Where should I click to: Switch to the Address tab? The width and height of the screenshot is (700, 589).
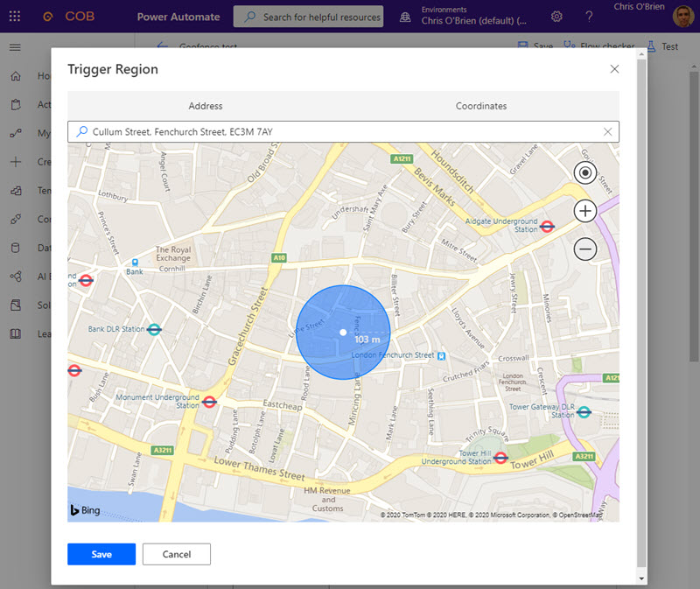tap(206, 106)
